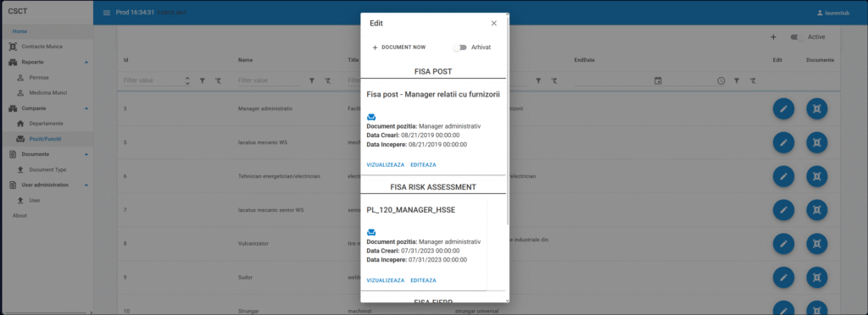This screenshot has height=315, width=868.
Task: Click the scroll-down arrow of Edit dialog
Action: (508, 300)
